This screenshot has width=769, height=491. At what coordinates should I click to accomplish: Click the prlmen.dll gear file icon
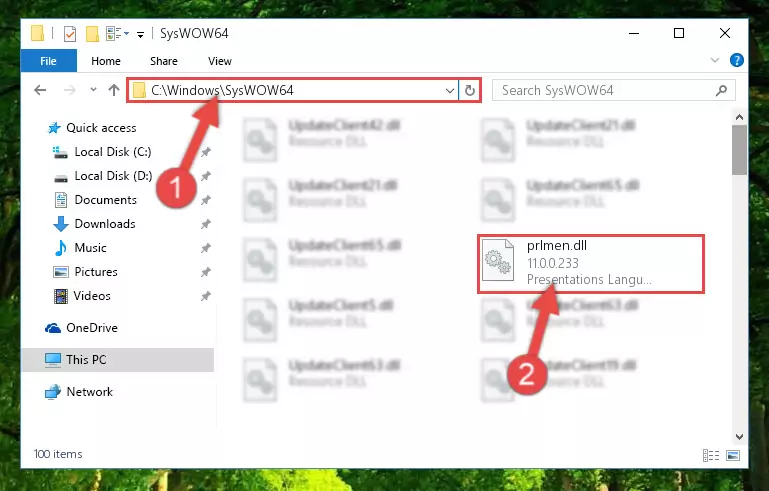point(497,260)
